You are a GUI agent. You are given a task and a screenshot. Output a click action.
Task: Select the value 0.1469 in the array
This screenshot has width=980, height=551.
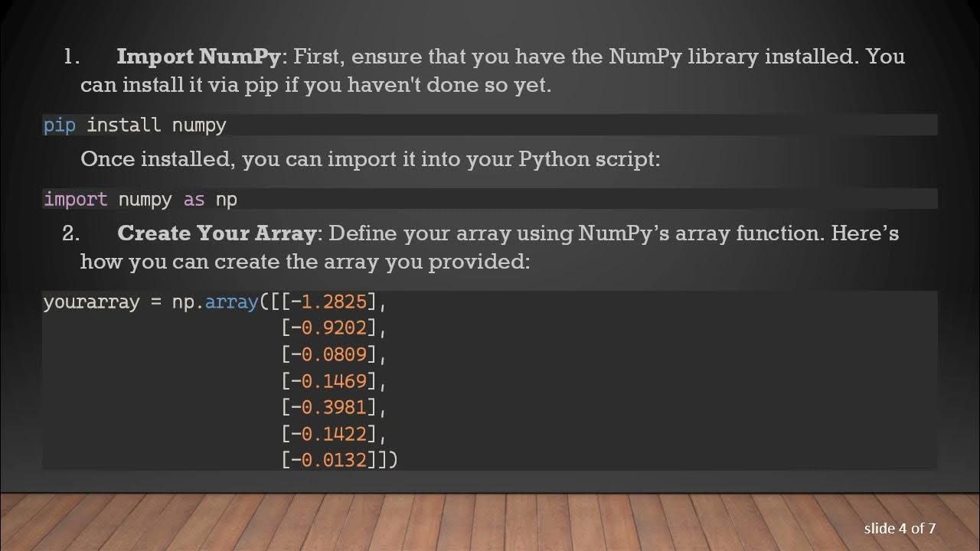tap(334, 380)
